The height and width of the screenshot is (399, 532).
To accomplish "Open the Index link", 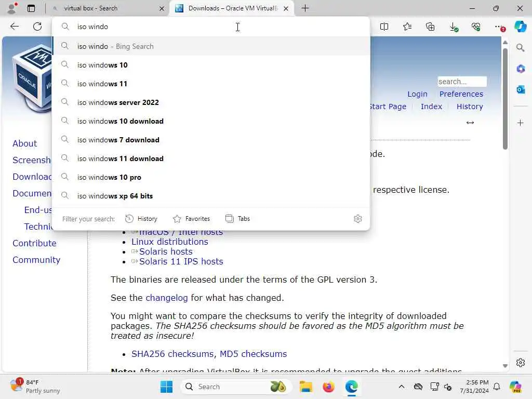I will (431, 107).
